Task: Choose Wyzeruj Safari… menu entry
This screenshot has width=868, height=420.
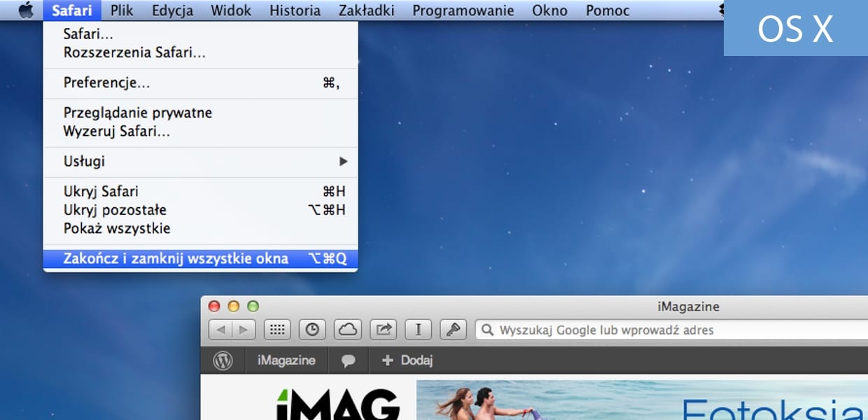Action: coord(200,131)
